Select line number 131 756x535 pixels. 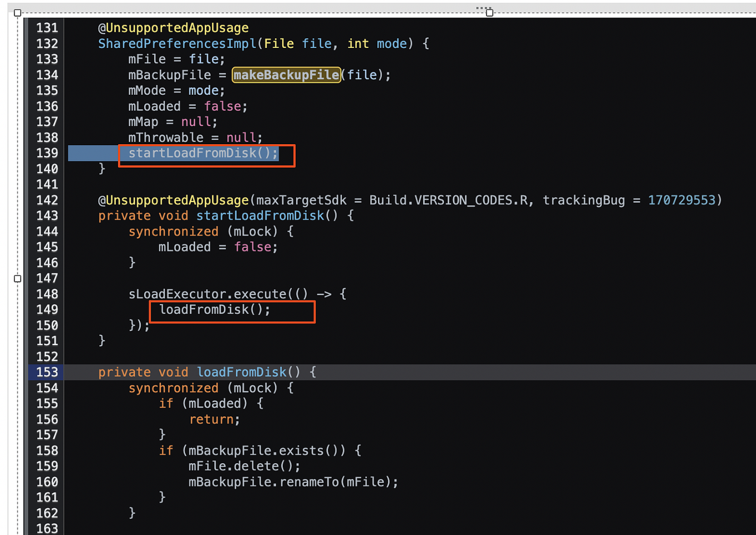[x=47, y=28]
